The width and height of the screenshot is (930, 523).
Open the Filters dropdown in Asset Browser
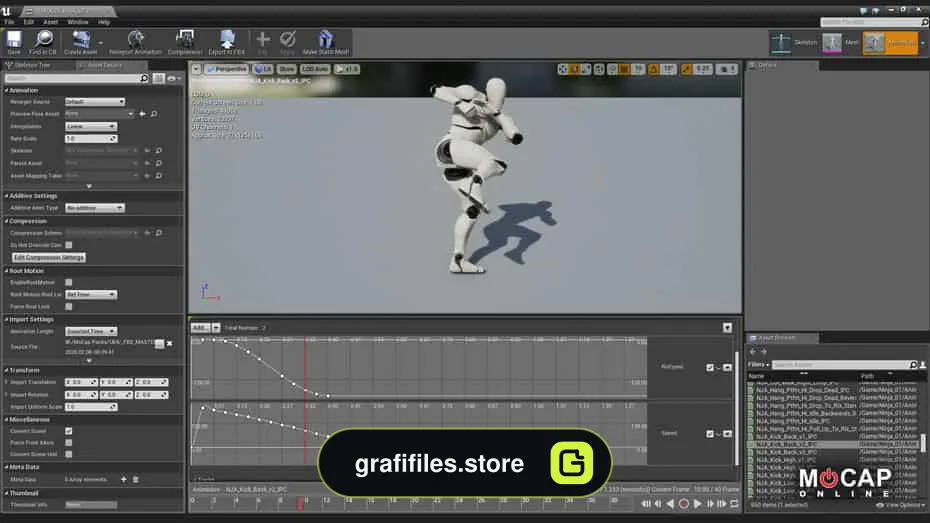point(759,365)
